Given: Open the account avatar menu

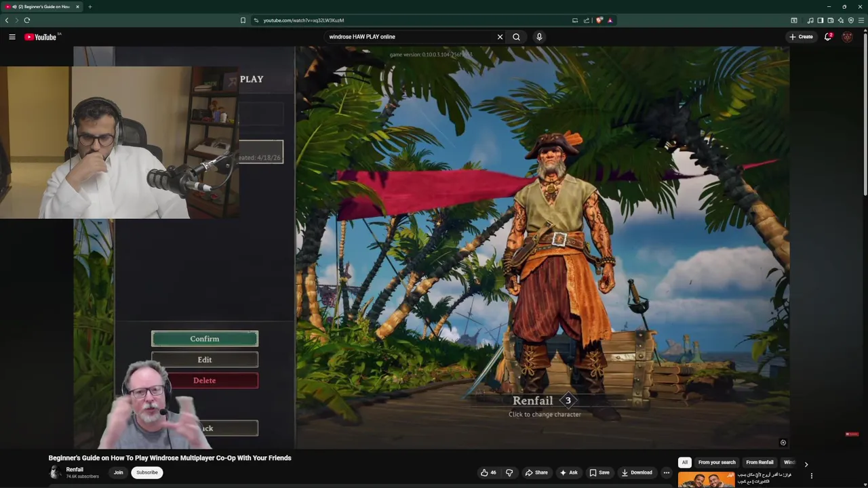Looking at the screenshot, I should [848, 37].
